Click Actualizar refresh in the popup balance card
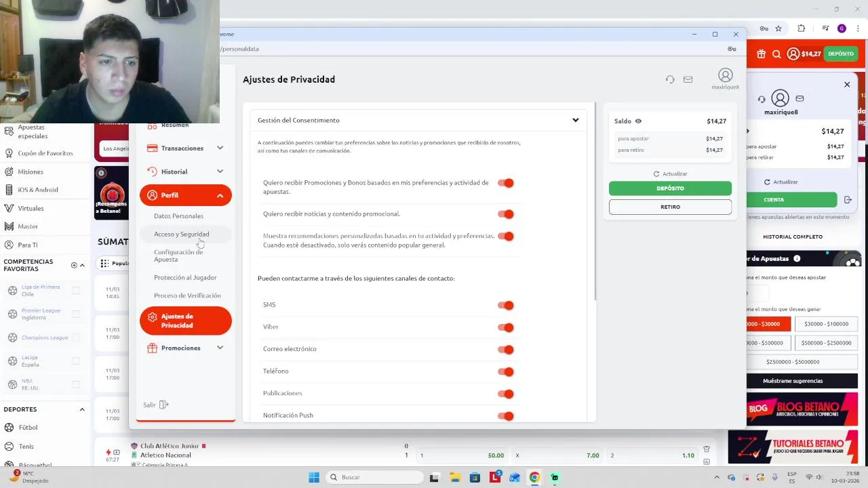This screenshot has width=868, height=488. (x=670, y=174)
